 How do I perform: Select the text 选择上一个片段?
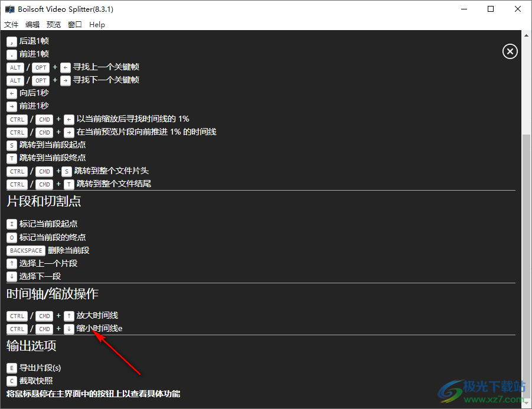coord(48,263)
